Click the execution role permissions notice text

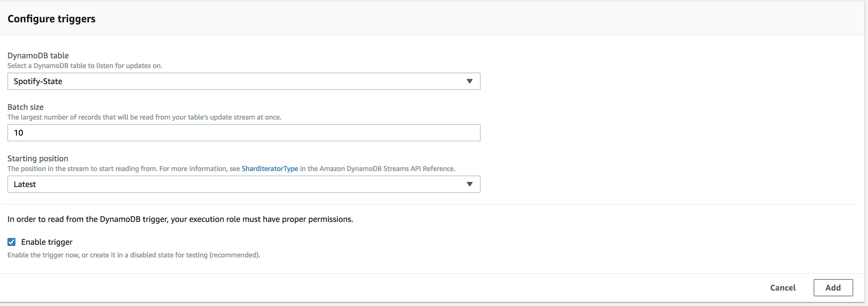[180, 219]
